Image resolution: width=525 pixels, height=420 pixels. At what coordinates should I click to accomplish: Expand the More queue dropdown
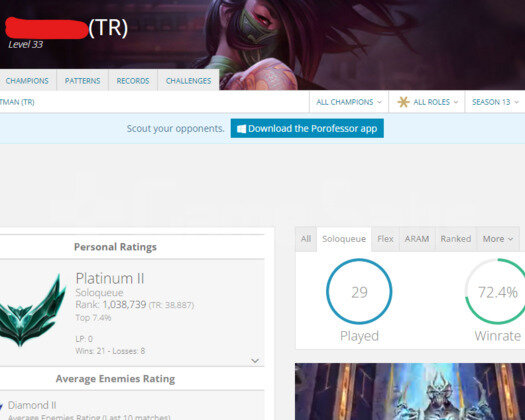coord(498,239)
